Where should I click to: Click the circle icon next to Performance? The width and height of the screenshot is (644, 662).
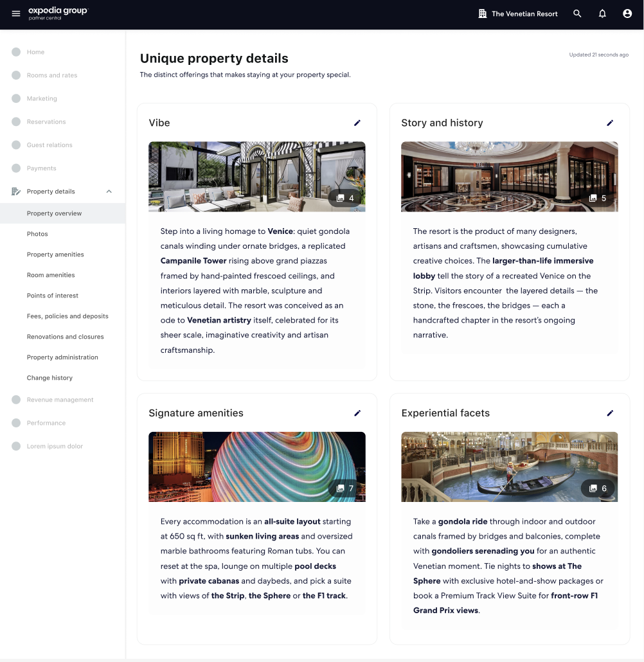tap(16, 423)
